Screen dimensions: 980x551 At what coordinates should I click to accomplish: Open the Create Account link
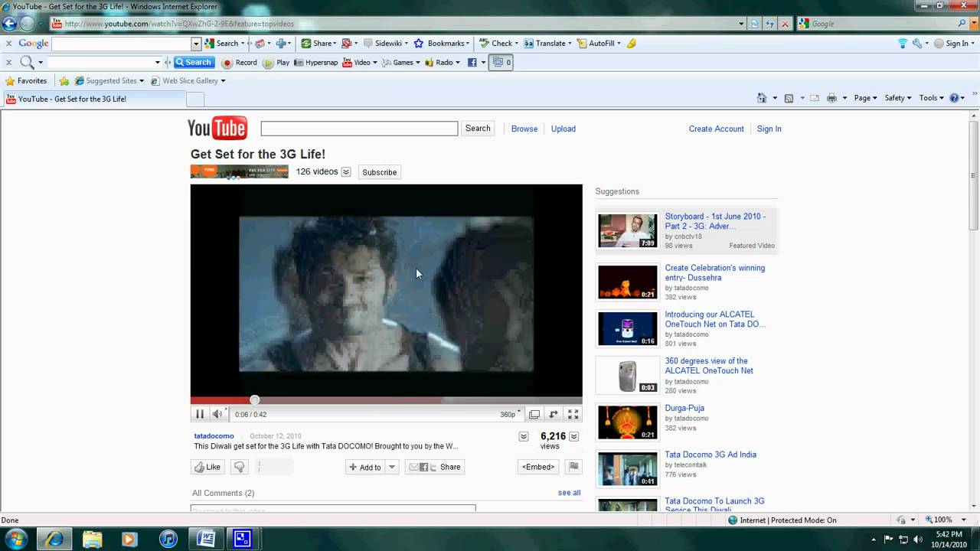pos(717,129)
